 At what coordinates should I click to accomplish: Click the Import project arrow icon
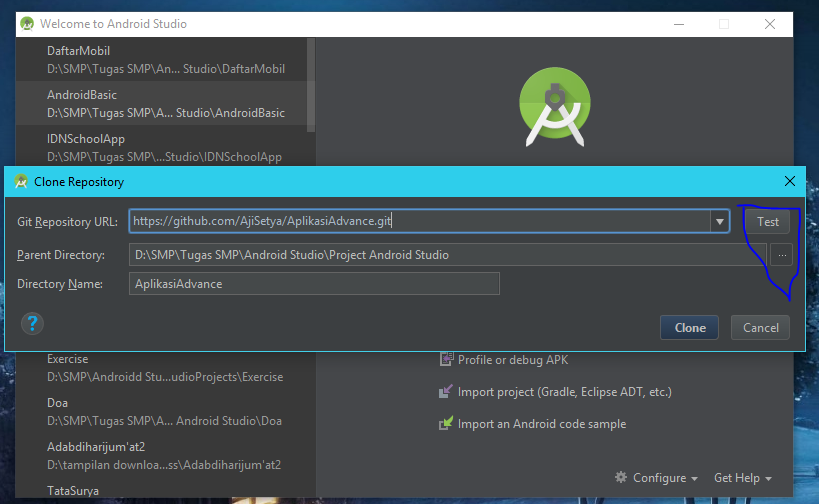(446, 391)
